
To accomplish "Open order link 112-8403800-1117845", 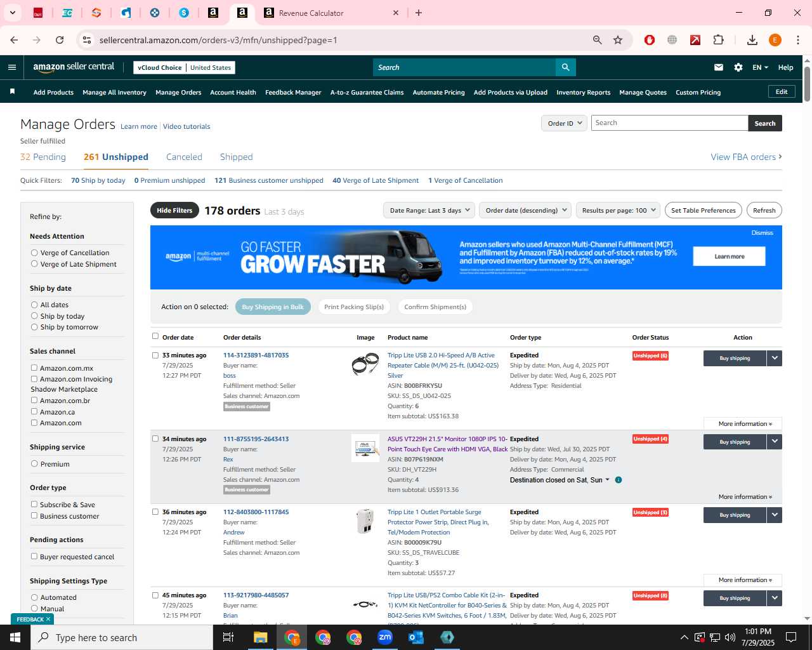I will (x=256, y=512).
